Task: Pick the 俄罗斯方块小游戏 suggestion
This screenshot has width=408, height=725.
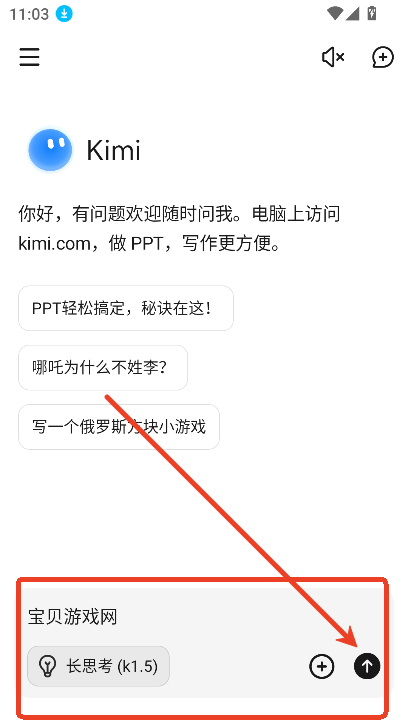Action: tap(119, 427)
